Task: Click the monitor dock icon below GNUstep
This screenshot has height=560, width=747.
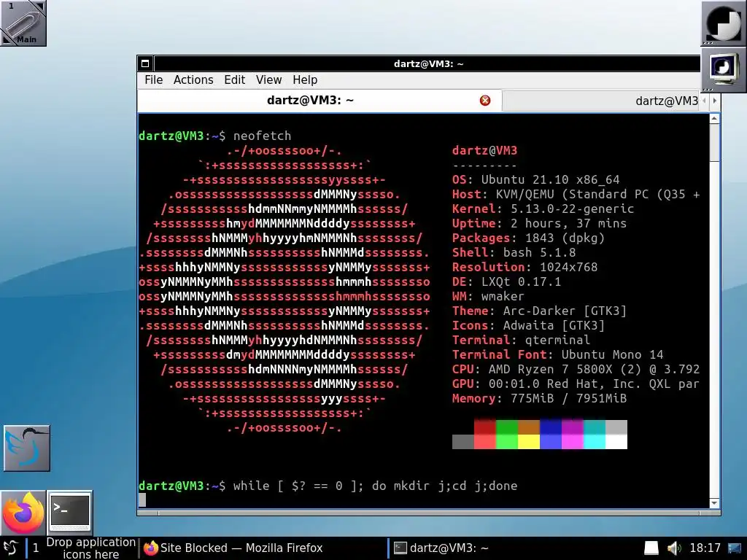Action: 723,69
